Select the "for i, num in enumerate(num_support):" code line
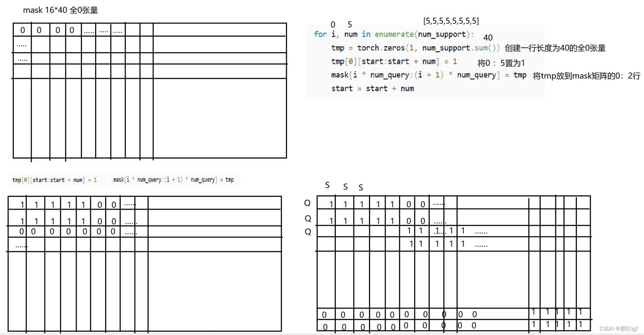The image size is (644, 335). 394,34
